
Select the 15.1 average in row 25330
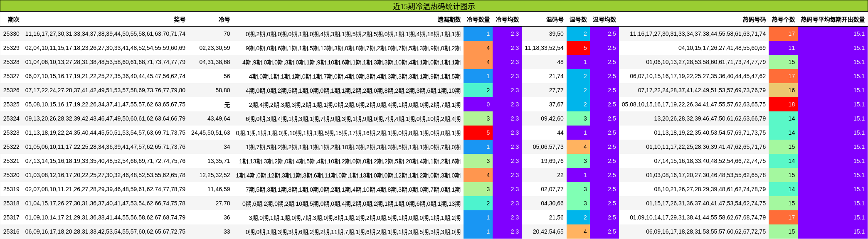(833, 34)
